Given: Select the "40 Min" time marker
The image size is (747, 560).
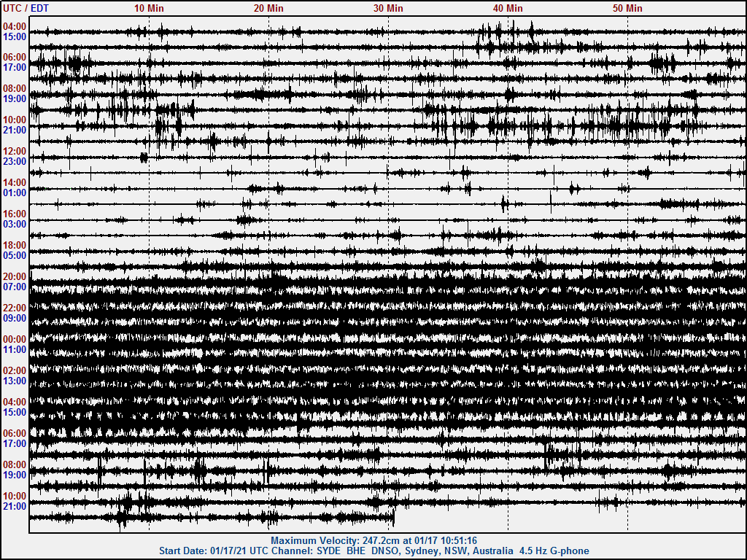Looking at the screenshot, I should click(x=508, y=8).
